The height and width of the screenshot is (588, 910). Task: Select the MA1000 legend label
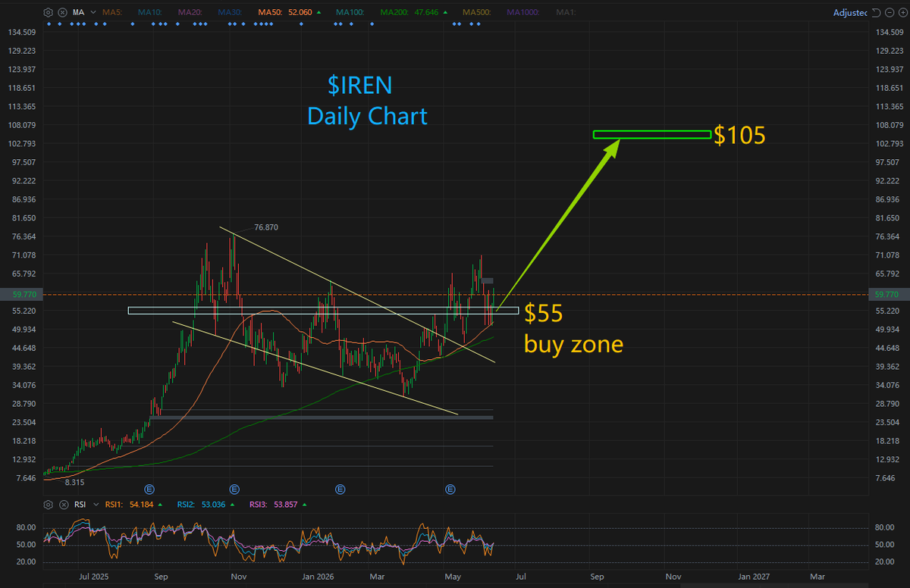(524, 12)
